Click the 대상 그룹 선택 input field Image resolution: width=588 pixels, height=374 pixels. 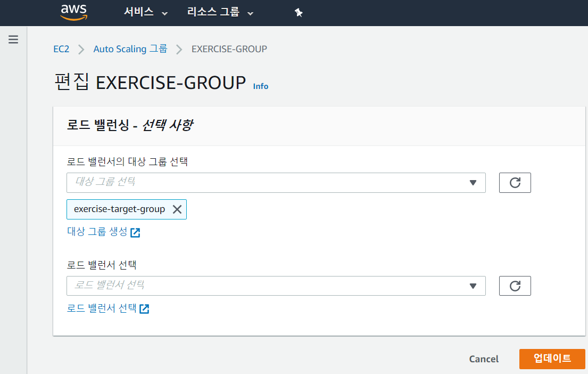pyautogui.click(x=266, y=182)
